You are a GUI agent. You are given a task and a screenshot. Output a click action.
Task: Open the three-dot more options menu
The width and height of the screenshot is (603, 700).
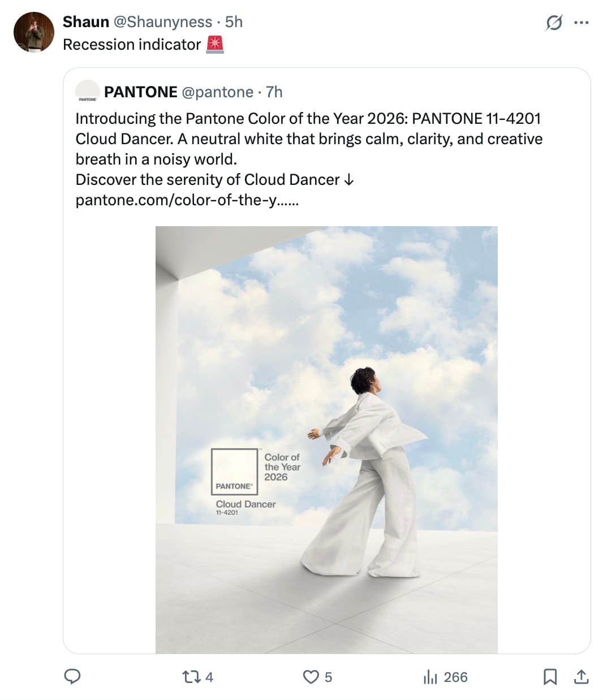pos(582,23)
